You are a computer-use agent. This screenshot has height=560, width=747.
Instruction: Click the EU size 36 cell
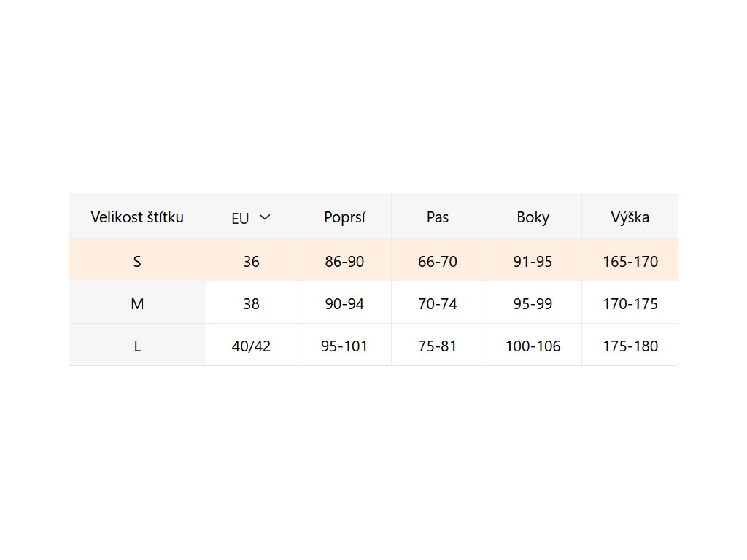point(251,261)
